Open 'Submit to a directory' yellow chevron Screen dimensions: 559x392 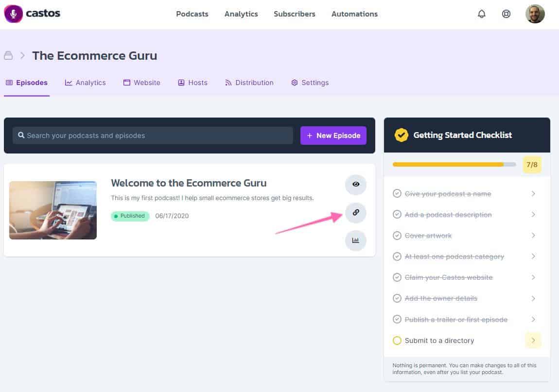pos(533,341)
